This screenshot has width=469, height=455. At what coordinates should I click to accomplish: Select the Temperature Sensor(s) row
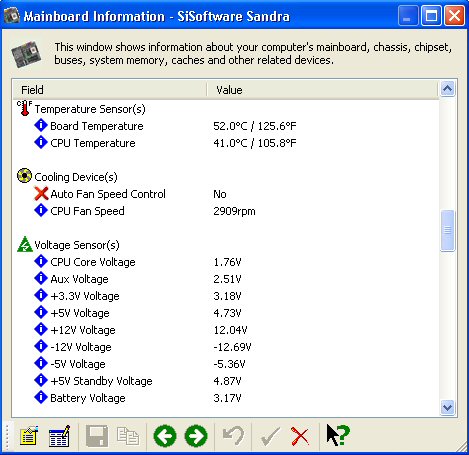(90, 109)
